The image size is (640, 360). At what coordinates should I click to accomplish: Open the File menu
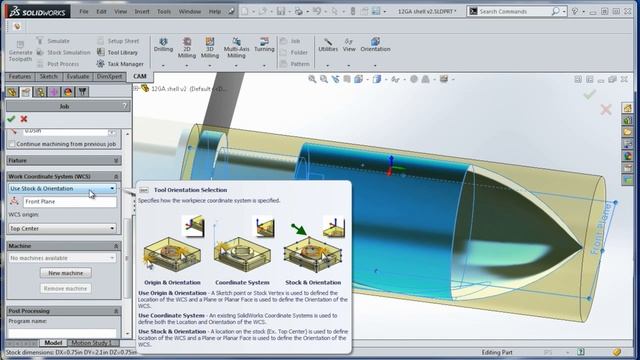click(x=84, y=11)
